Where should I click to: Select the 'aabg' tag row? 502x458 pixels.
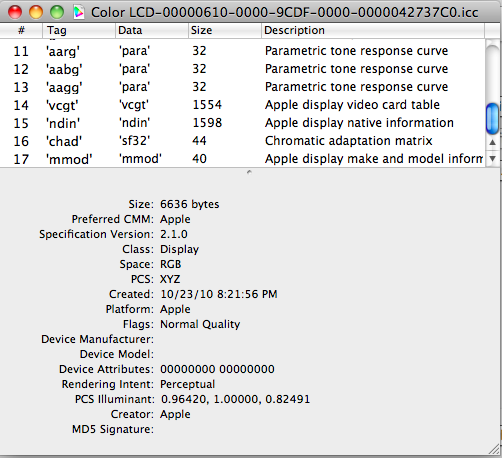click(x=242, y=69)
